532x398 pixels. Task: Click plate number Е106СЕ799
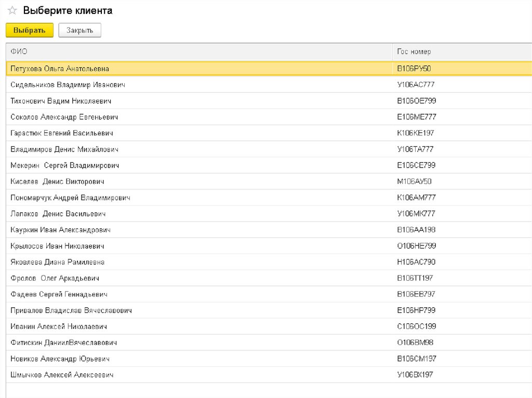coord(416,166)
